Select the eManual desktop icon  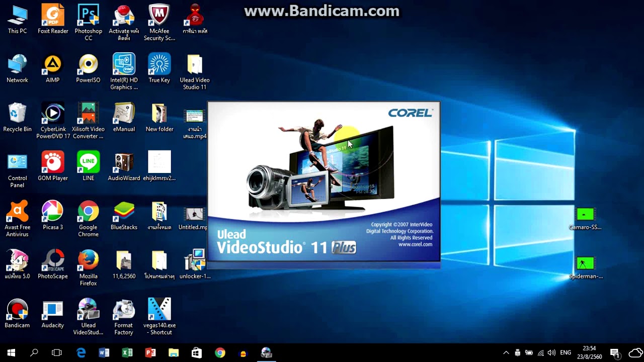[x=124, y=118]
